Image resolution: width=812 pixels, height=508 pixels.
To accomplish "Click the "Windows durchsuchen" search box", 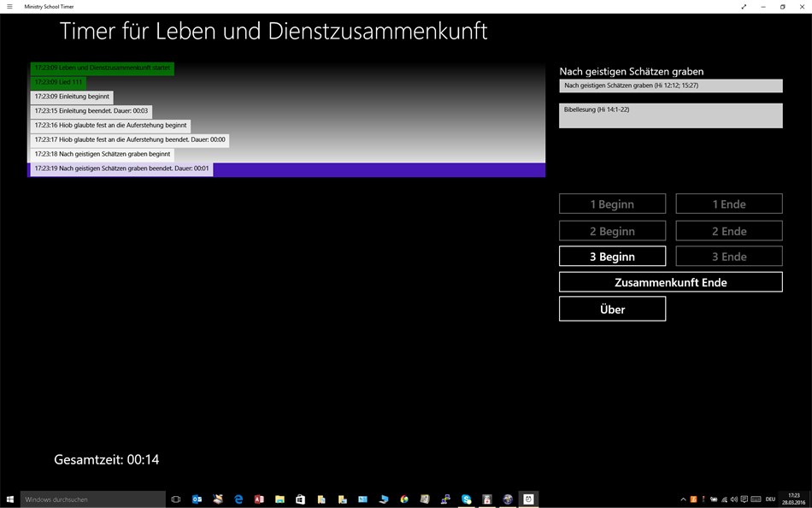I will point(90,499).
